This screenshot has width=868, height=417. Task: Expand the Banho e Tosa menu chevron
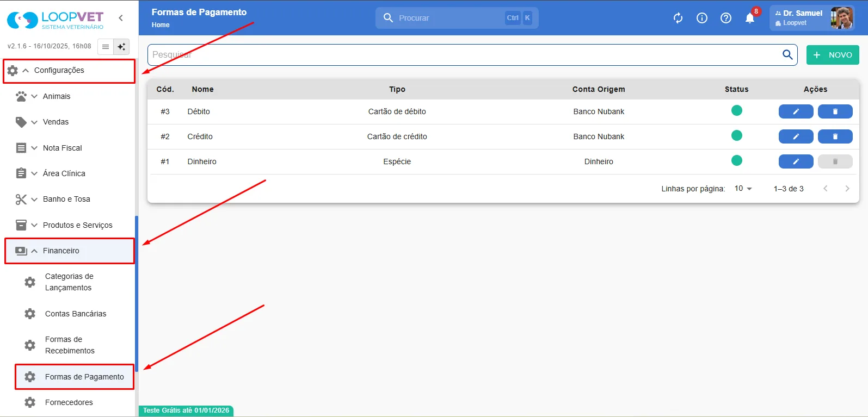tap(34, 200)
